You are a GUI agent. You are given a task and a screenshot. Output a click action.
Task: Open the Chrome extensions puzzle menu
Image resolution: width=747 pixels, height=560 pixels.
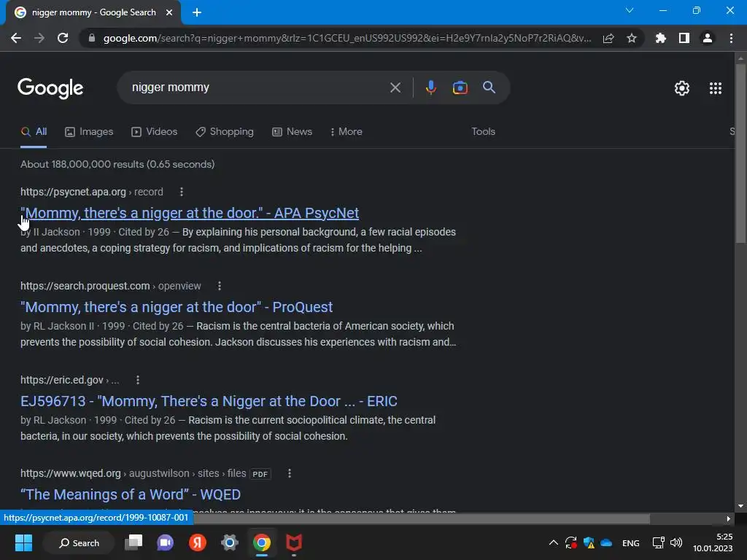pyautogui.click(x=660, y=38)
